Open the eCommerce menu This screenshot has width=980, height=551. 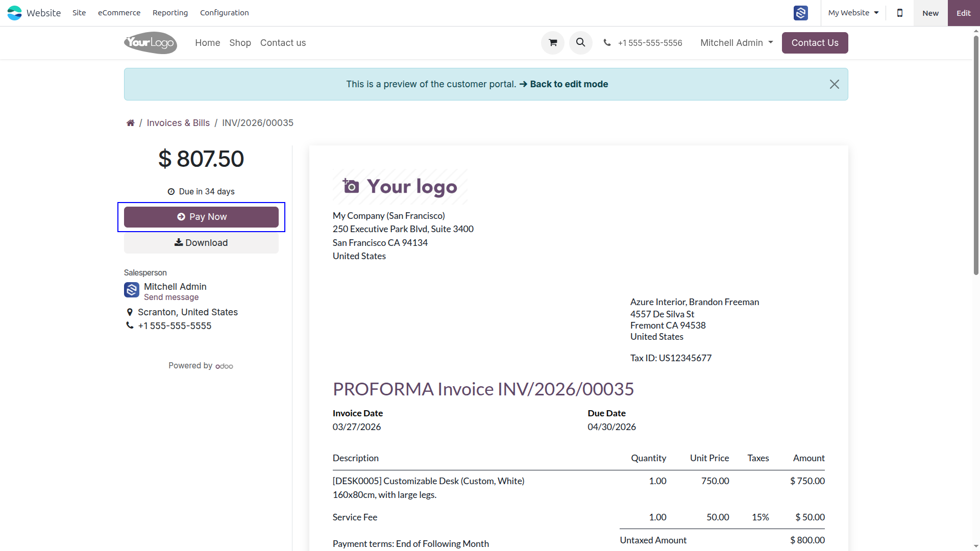coord(119,13)
